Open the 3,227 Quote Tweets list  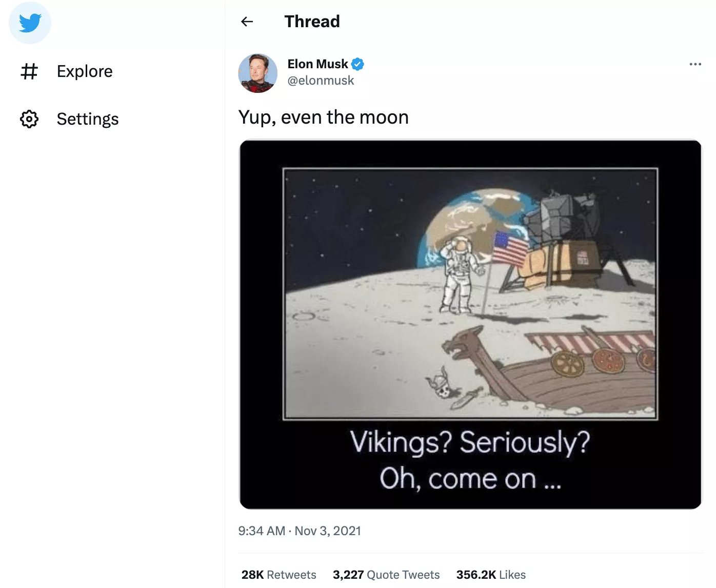[x=386, y=575]
